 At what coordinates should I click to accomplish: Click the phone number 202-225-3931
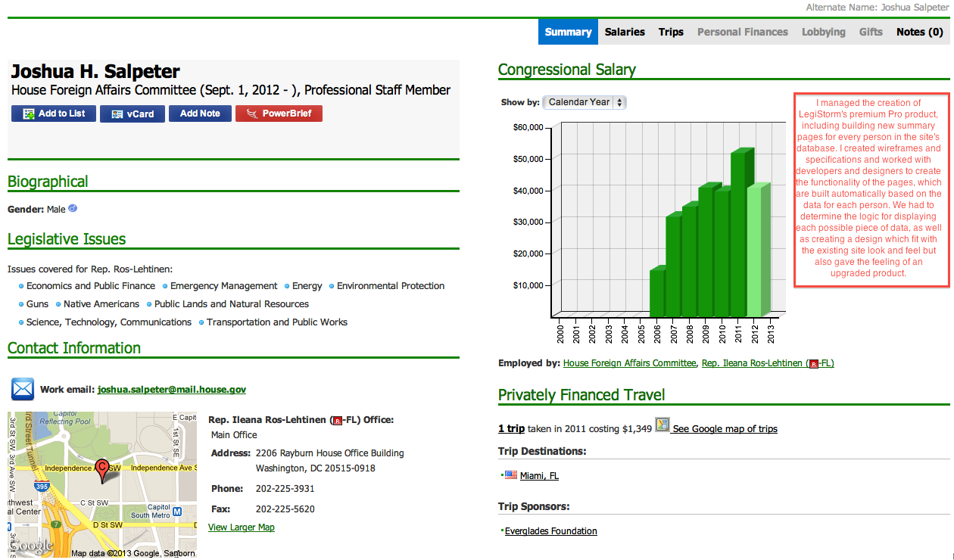point(285,489)
